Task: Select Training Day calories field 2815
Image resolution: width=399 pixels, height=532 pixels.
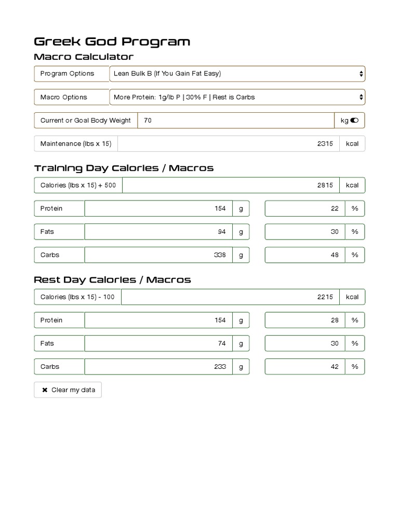Action: [231, 185]
